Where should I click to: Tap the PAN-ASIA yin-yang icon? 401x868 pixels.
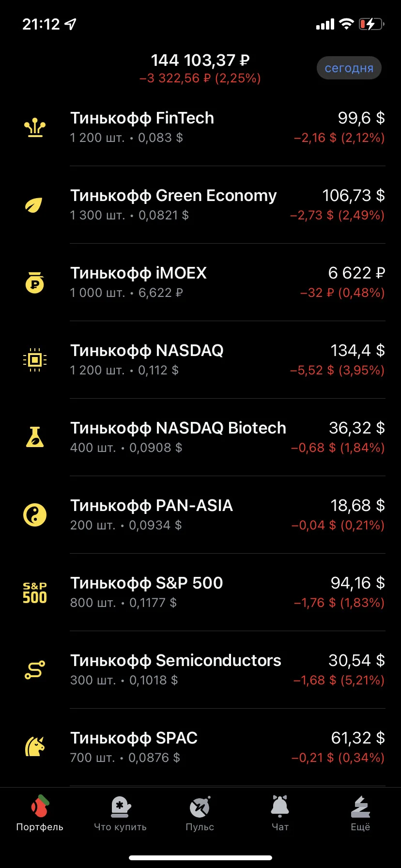pyautogui.click(x=35, y=515)
